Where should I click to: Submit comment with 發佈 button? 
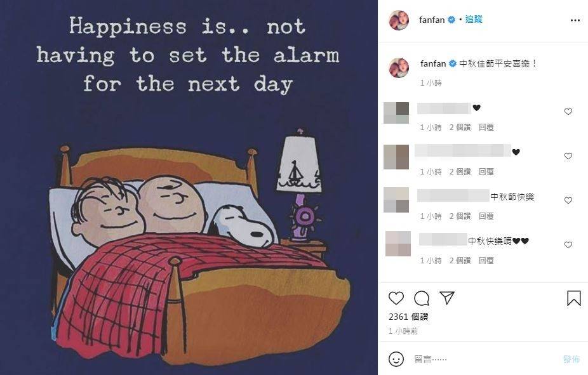[571, 359]
